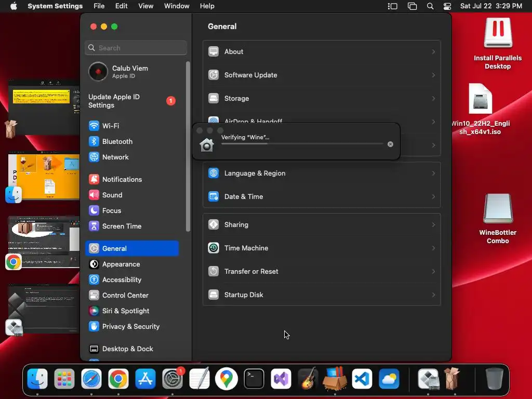Viewport: 532px width, 399px height.
Task: Select the Sound speaker icon
Action: click(94, 195)
